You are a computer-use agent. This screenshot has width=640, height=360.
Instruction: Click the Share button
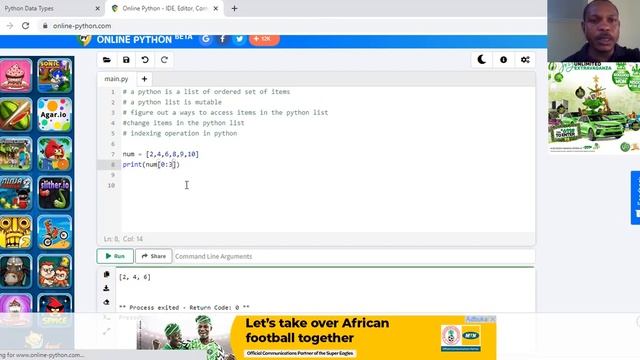pos(154,256)
